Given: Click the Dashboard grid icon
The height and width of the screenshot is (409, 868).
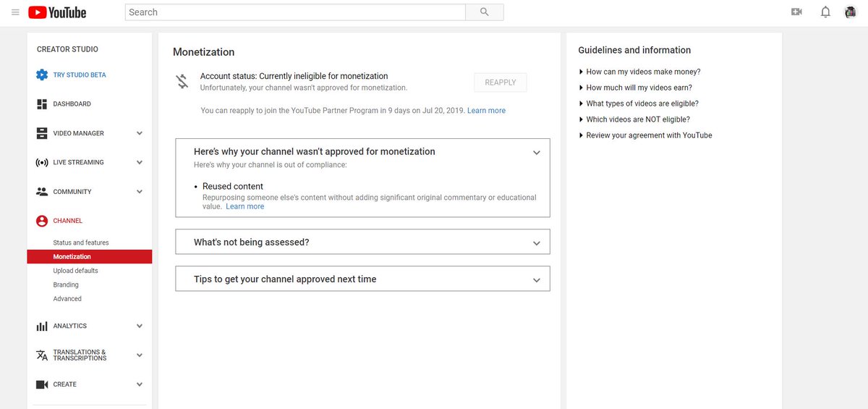Looking at the screenshot, I should point(42,104).
